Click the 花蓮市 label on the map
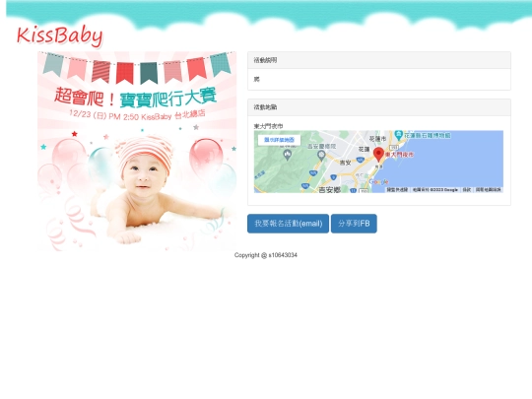This screenshot has width=532, height=399. point(377,139)
